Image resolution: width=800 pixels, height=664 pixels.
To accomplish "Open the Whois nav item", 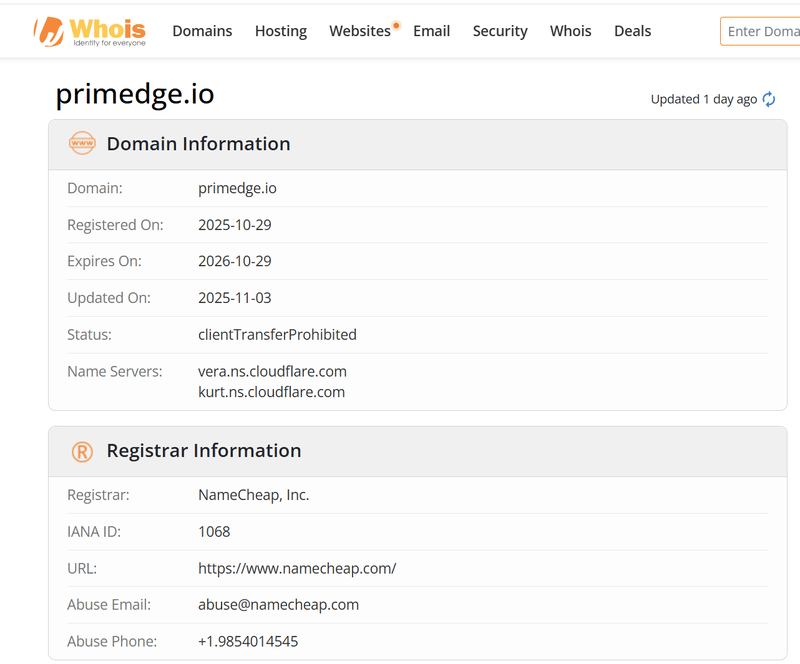I will pyautogui.click(x=570, y=31).
